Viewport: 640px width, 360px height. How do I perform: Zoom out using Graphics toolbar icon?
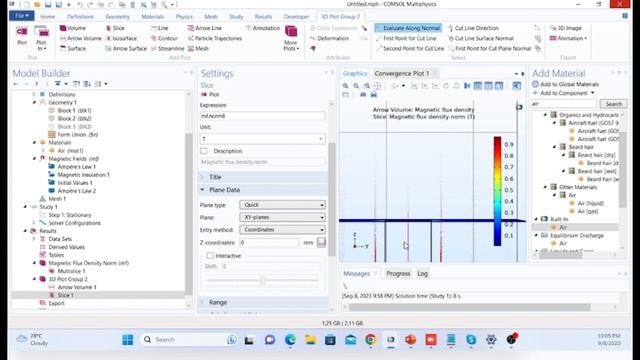coord(356,86)
